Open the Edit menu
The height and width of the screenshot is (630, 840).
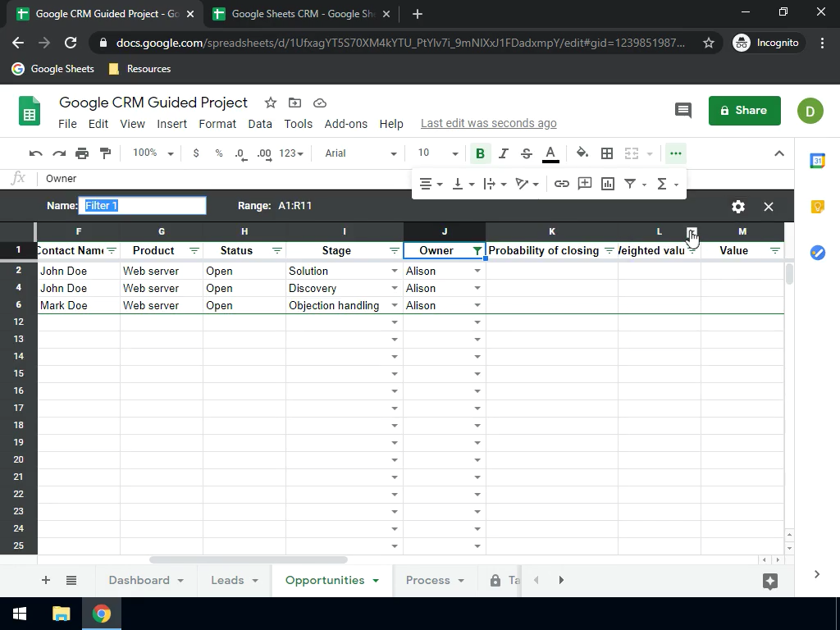[x=98, y=124]
